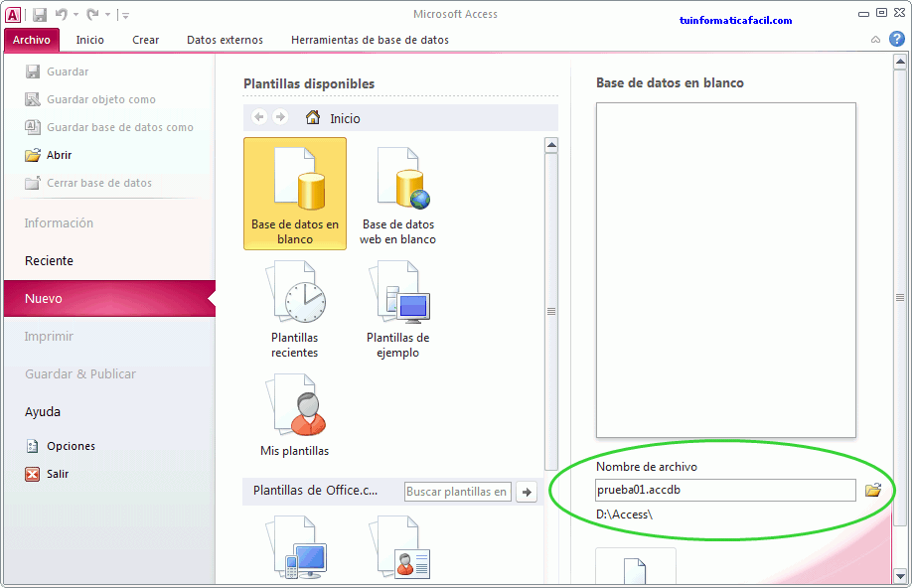Screen dimensions: 912x588
Task: Open the Imprimir section
Action: [49, 337]
